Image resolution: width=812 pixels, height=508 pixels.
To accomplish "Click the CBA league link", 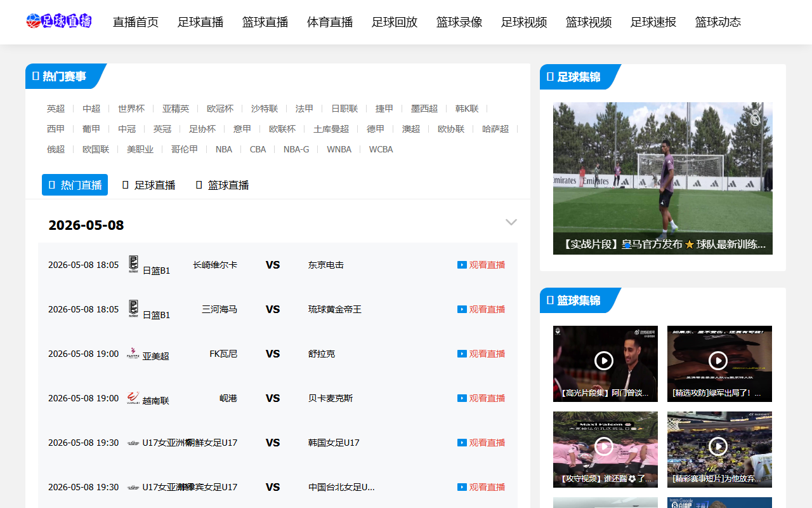I will coord(258,149).
